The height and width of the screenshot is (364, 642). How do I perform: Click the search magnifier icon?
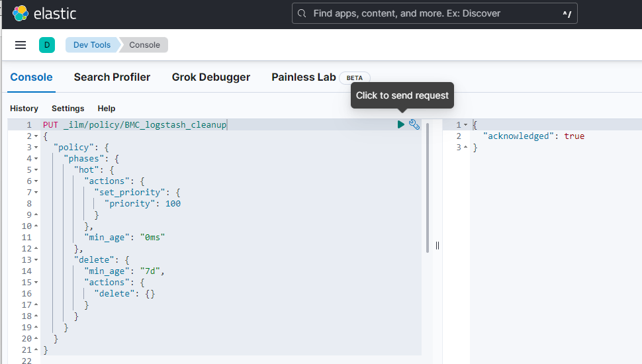click(302, 13)
